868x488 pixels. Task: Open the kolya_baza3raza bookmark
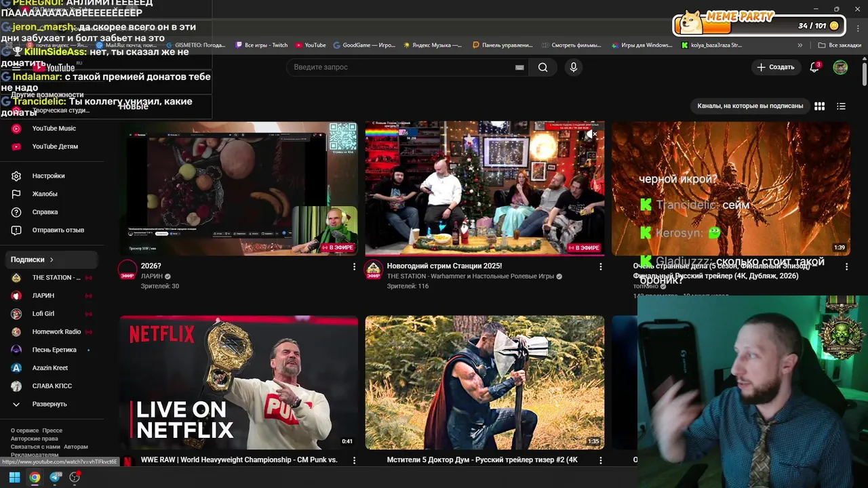click(x=712, y=45)
